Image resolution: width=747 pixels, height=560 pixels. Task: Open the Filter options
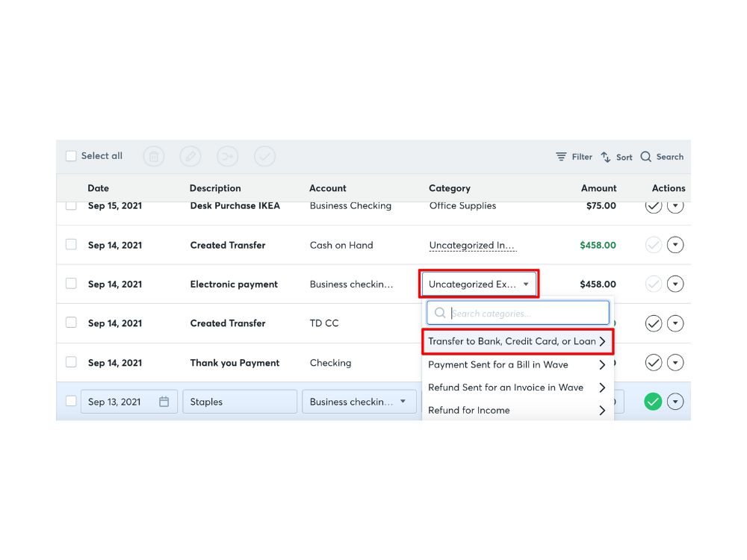[x=574, y=157]
